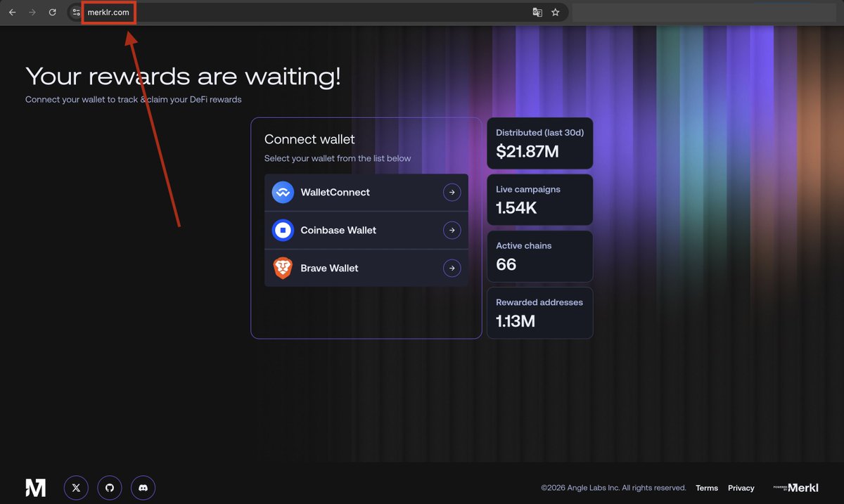Viewport: 844px width, 504px height.
Task: Click the Active chains stat card
Action: point(539,257)
